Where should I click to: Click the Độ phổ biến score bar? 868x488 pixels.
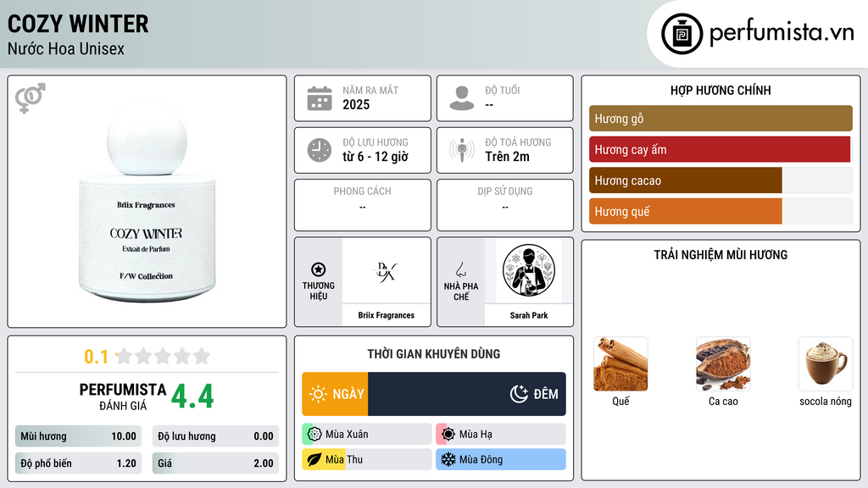[x=78, y=463]
